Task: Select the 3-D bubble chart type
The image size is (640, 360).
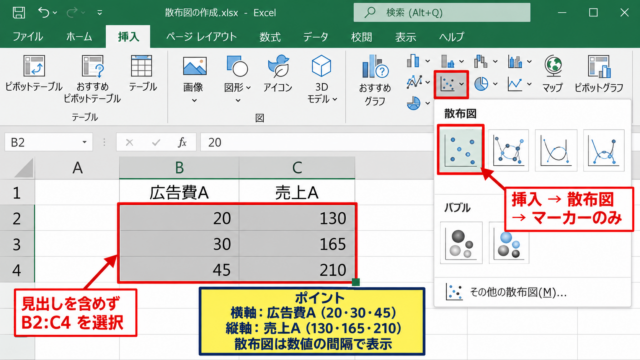Action: (509, 244)
